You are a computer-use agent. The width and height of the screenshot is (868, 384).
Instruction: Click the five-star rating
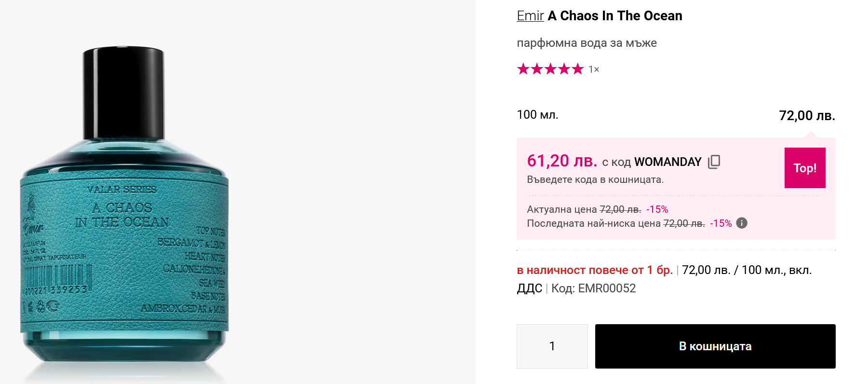click(x=550, y=69)
